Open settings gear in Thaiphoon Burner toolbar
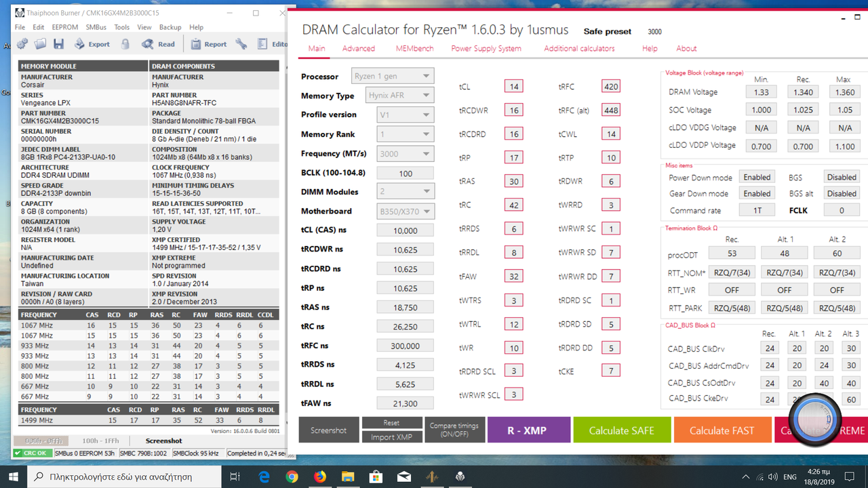 (x=22, y=44)
